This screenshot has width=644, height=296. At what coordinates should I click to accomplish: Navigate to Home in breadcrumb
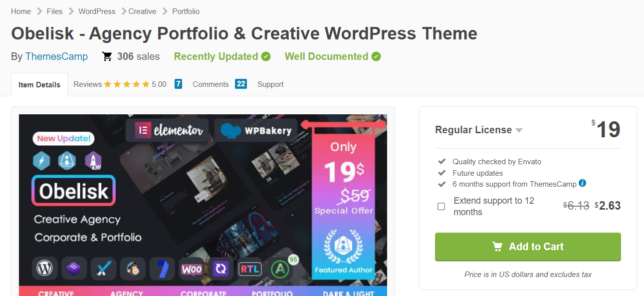click(21, 11)
